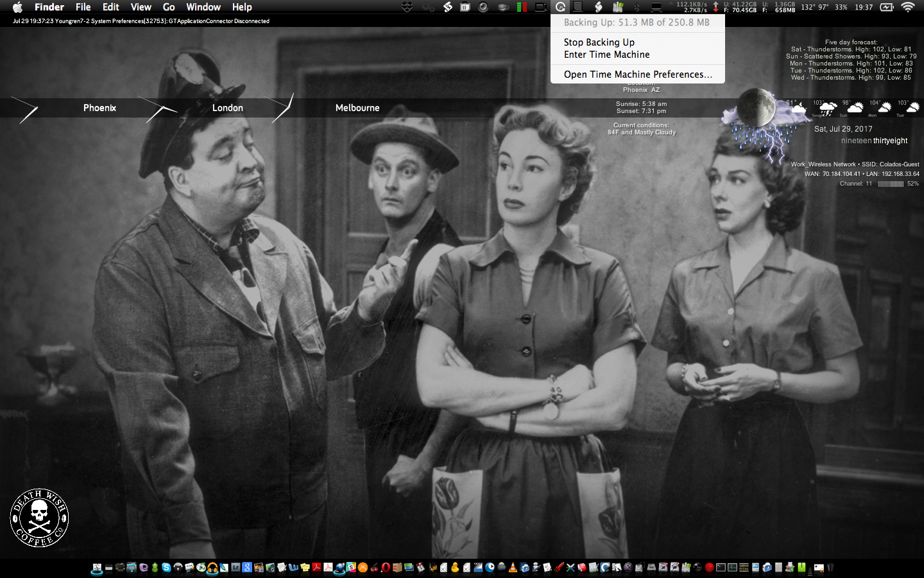Open Activity Monitor from the Dock
This screenshot has height=578, width=924.
coord(732,568)
